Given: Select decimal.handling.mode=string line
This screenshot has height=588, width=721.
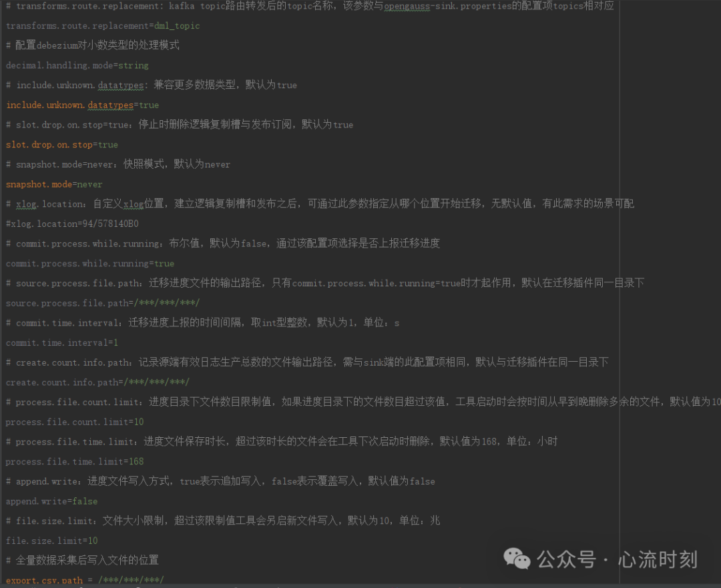Looking at the screenshot, I should coord(77,65).
